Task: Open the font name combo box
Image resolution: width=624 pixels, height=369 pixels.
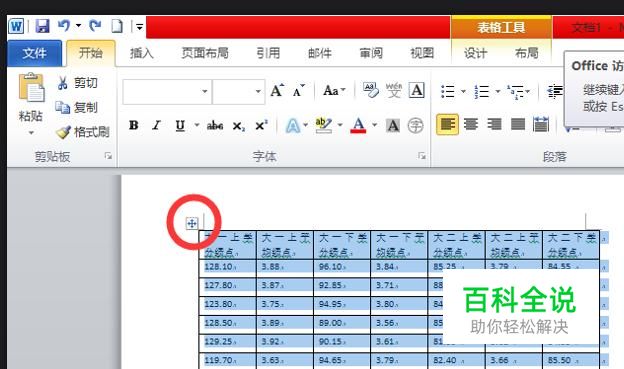Action: (x=167, y=92)
